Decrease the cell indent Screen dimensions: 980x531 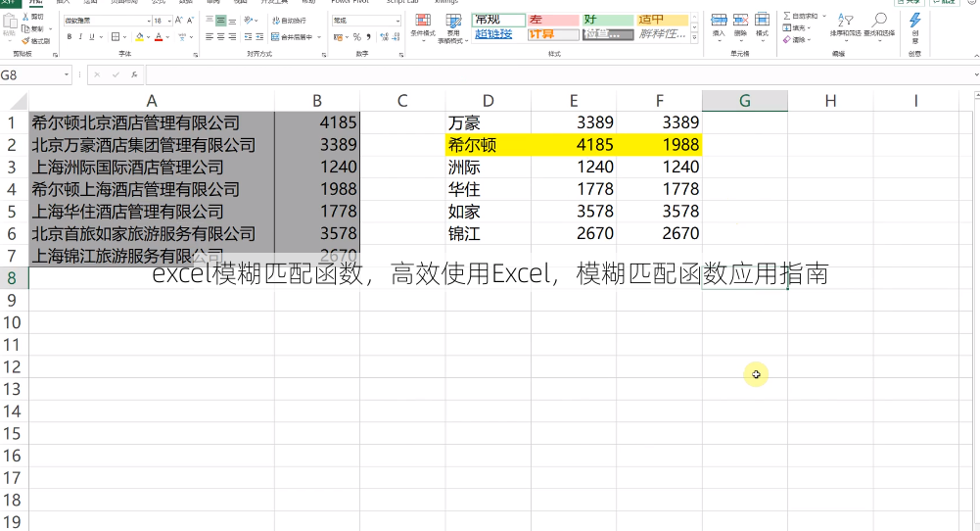[248, 37]
